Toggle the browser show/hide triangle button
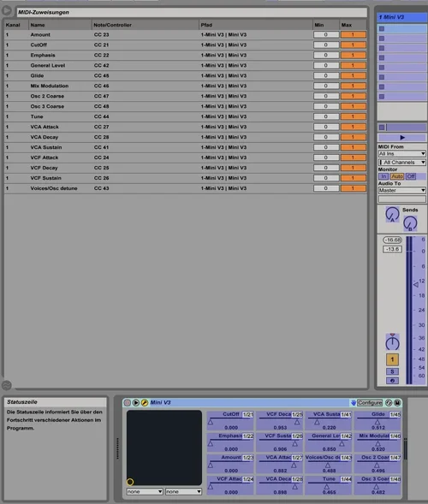Image resolution: width=428 pixels, height=504 pixels. (x=6, y=10)
